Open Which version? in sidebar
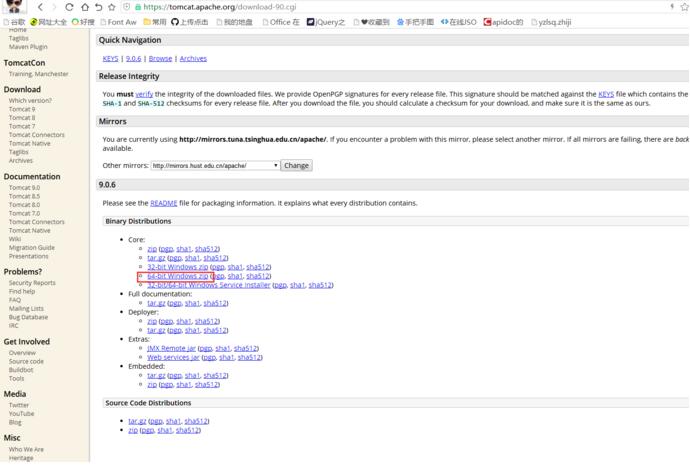690x468 pixels. (x=30, y=101)
